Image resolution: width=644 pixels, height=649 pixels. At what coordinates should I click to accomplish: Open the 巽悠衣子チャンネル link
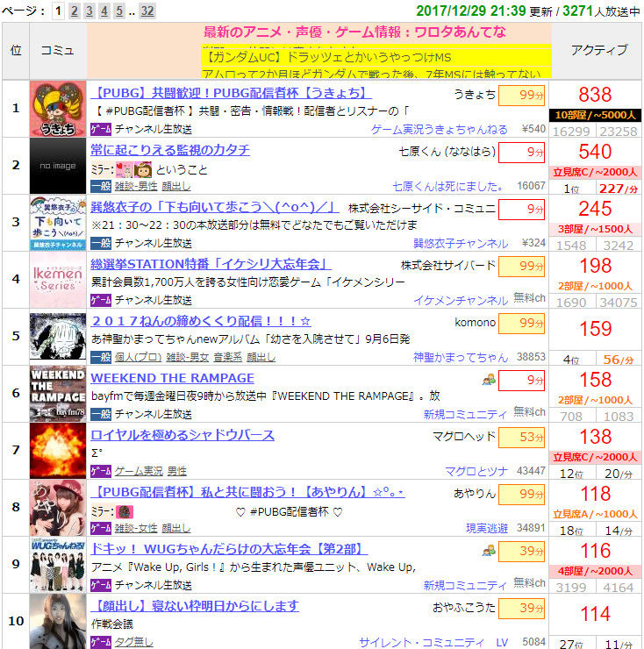461,244
